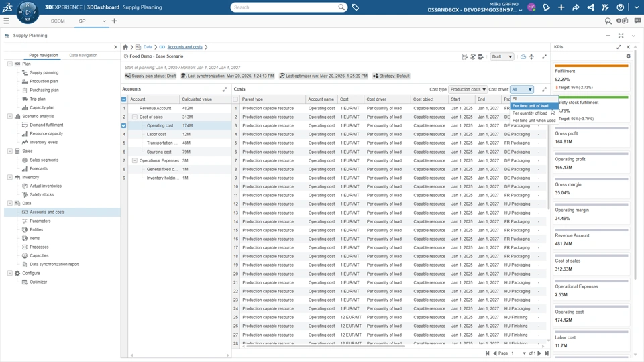Collapse the Scenario analysis tree node
The width and height of the screenshot is (644, 362).
10,116
